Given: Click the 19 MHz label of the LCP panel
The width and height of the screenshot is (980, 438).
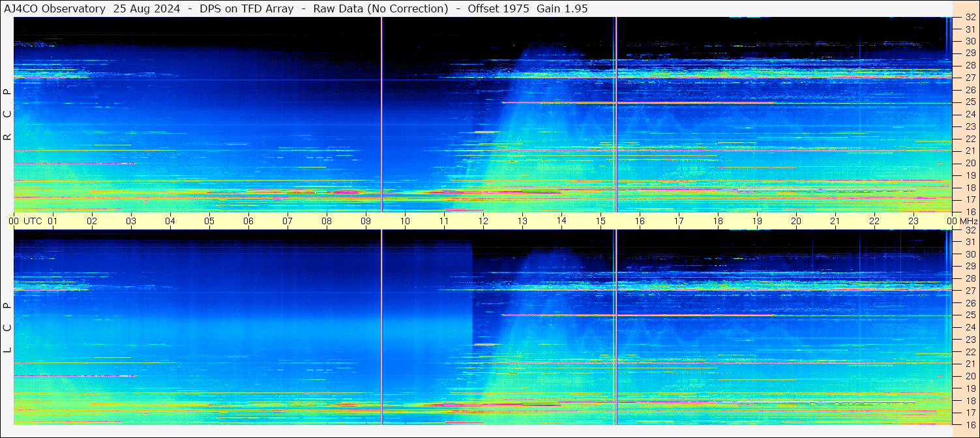Looking at the screenshot, I should click(x=970, y=388).
